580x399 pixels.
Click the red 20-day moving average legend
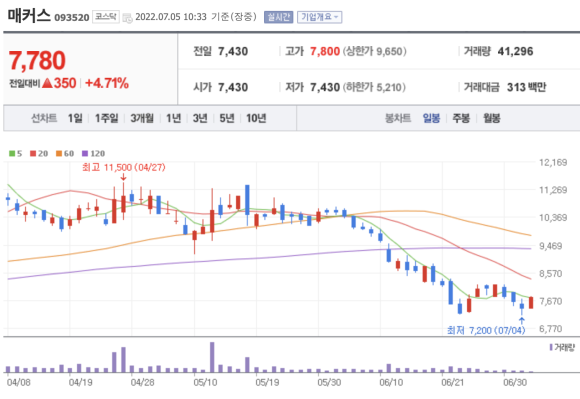(x=39, y=153)
